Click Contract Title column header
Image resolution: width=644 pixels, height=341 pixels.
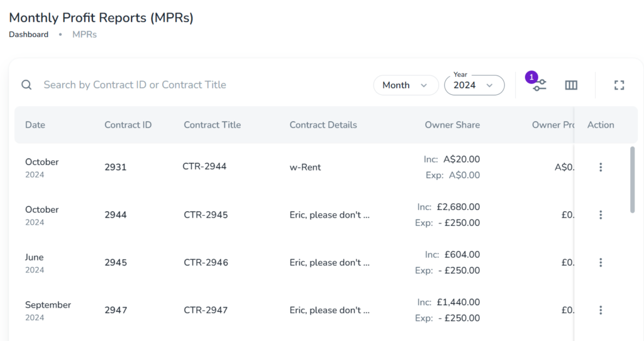click(x=212, y=125)
